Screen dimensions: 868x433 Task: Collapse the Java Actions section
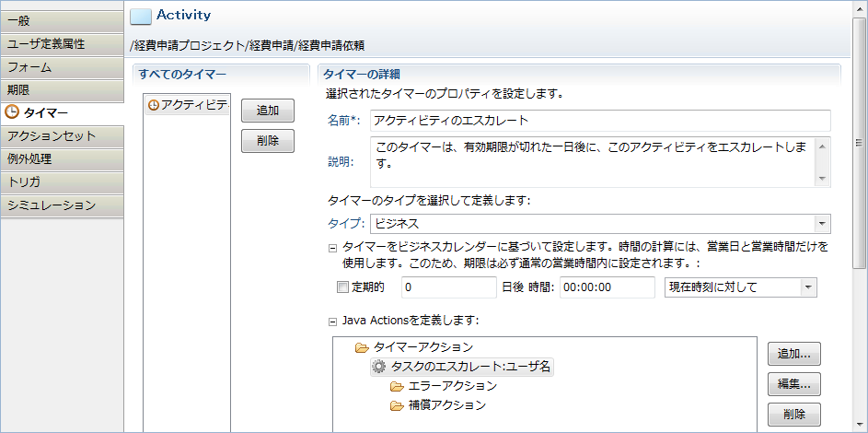point(333,322)
